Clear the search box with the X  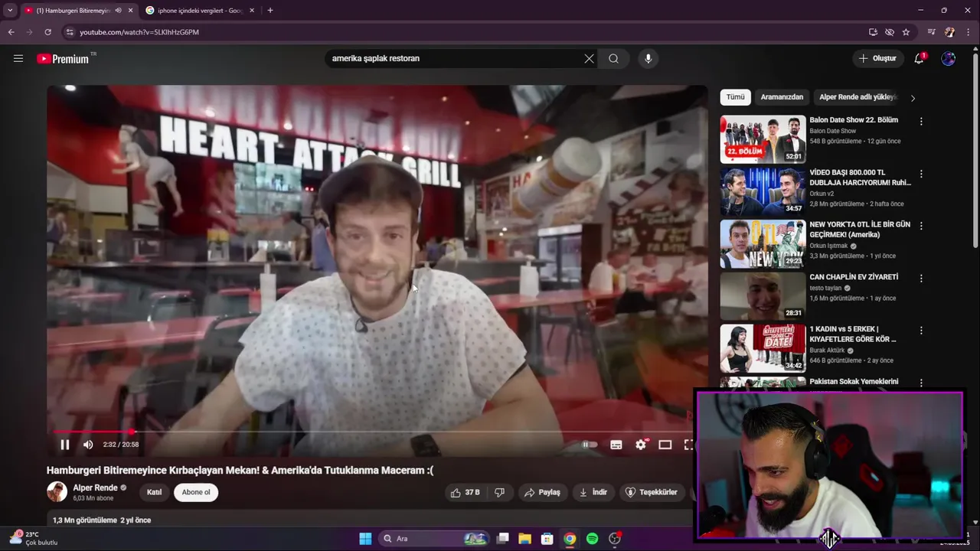[x=589, y=58]
